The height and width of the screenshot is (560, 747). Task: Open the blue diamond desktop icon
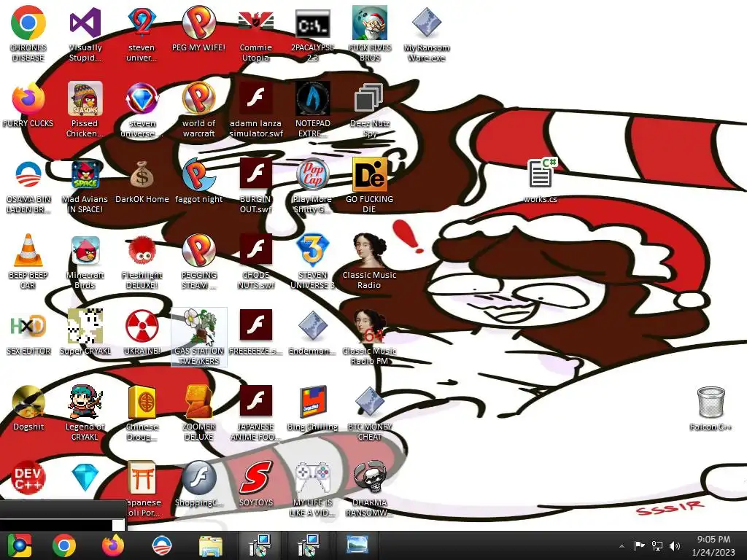click(x=85, y=478)
